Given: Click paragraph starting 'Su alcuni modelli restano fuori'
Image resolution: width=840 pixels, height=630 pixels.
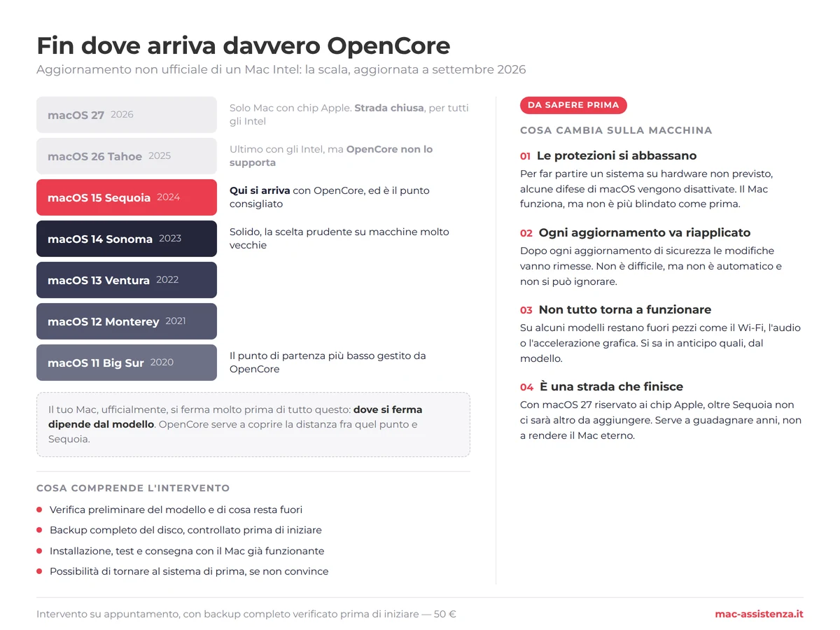Looking at the screenshot, I should click(660, 343).
